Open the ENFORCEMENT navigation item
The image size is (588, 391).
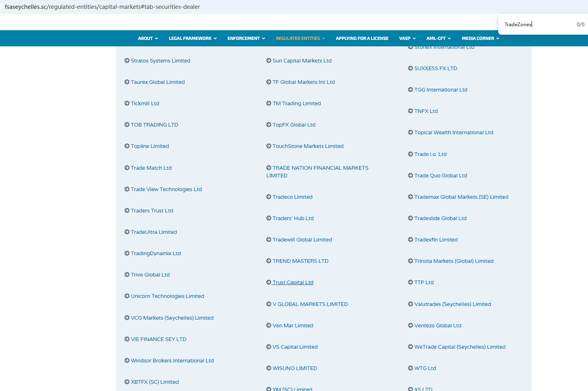pyautogui.click(x=244, y=38)
